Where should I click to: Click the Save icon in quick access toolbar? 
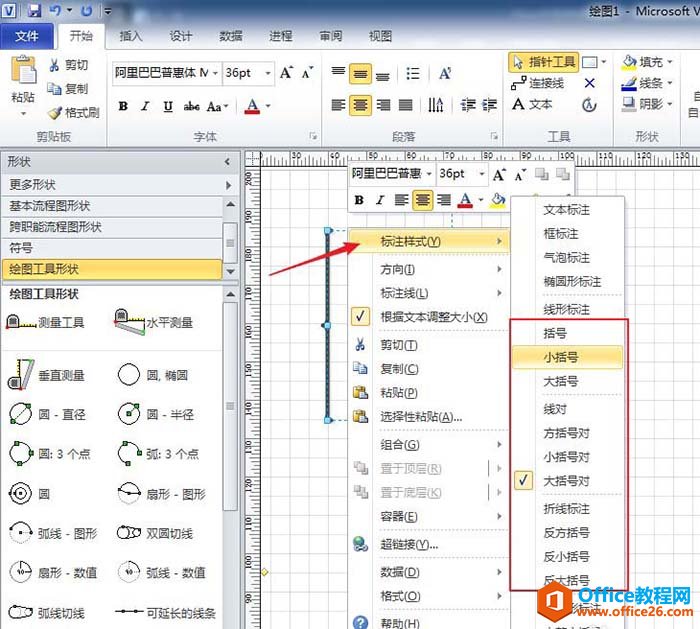tap(34, 10)
